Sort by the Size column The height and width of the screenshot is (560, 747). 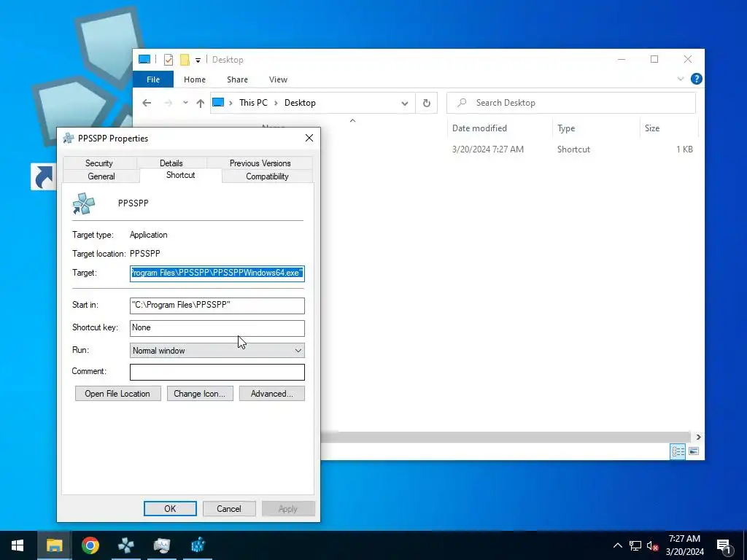click(x=668, y=128)
